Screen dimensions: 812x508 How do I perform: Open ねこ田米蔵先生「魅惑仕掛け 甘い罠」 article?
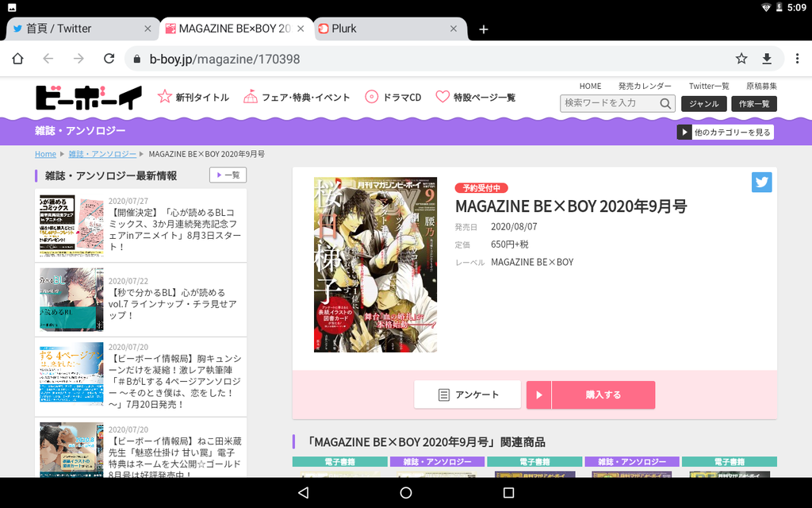click(x=175, y=458)
